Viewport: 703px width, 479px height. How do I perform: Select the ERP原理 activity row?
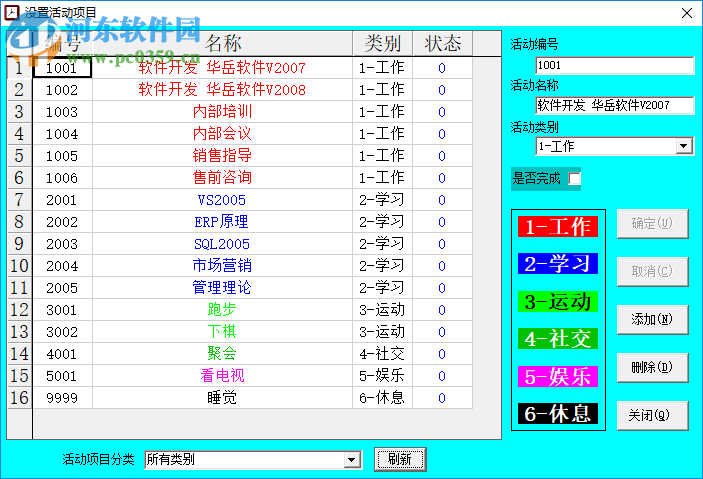coord(222,222)
